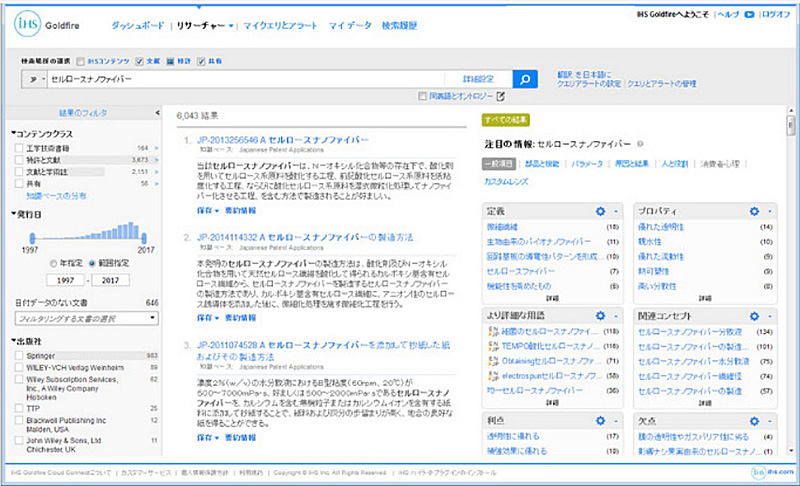Collapse the results filter panel arrow

click(x=157, y=113)
